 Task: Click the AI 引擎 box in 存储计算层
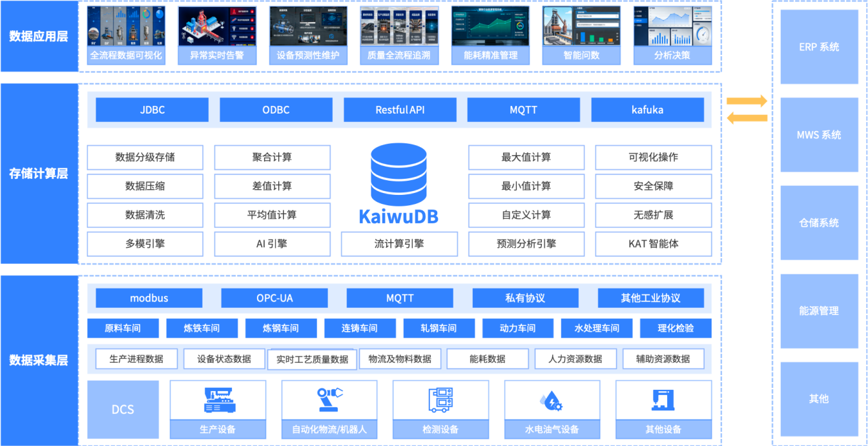pyautogui.click(x=272, y=244)
